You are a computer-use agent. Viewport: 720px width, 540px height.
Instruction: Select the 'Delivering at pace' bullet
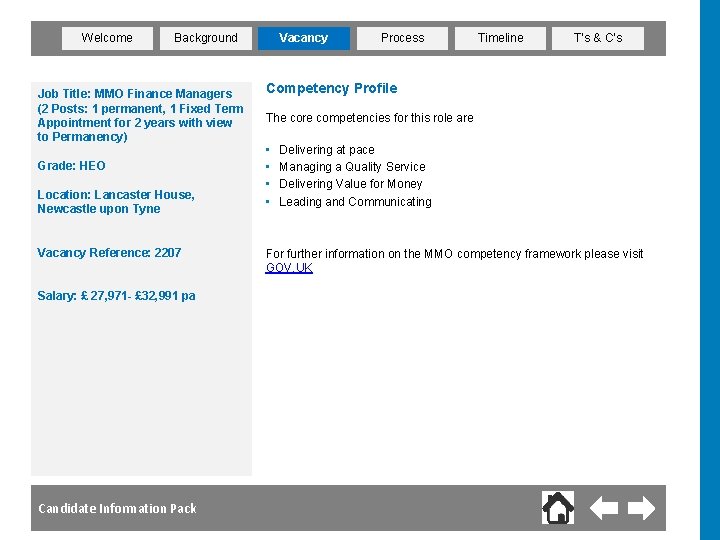(326, 150)
